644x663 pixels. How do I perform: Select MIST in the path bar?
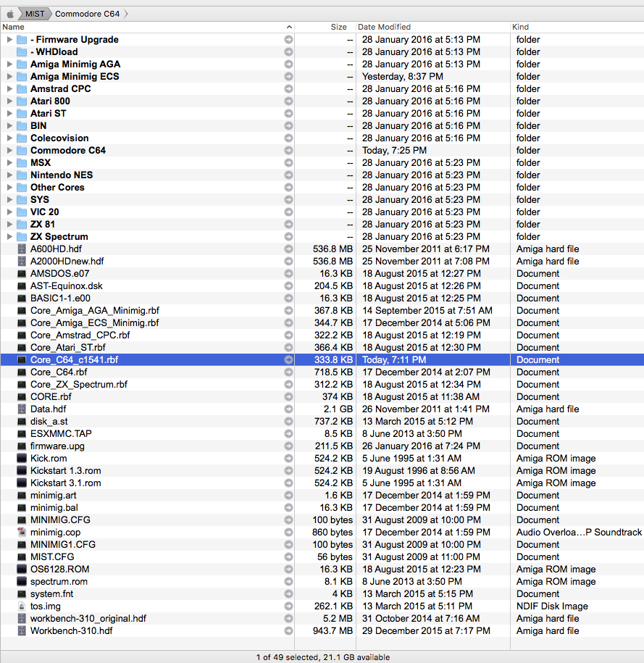pos(35,14)
